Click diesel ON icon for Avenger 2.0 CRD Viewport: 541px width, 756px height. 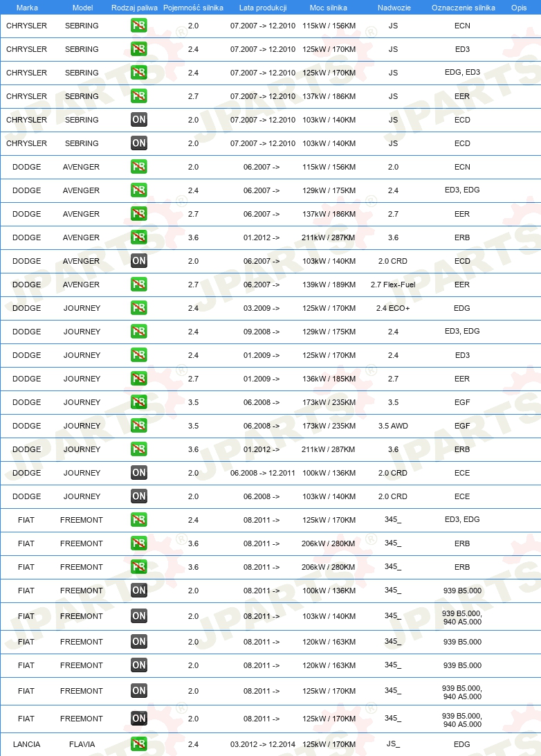[x=139, y=261]
